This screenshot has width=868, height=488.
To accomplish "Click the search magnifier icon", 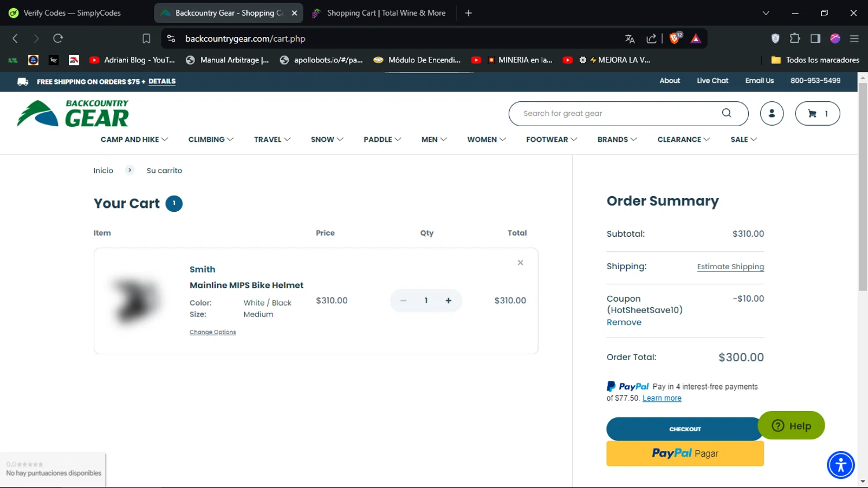I will click(726, 113).
